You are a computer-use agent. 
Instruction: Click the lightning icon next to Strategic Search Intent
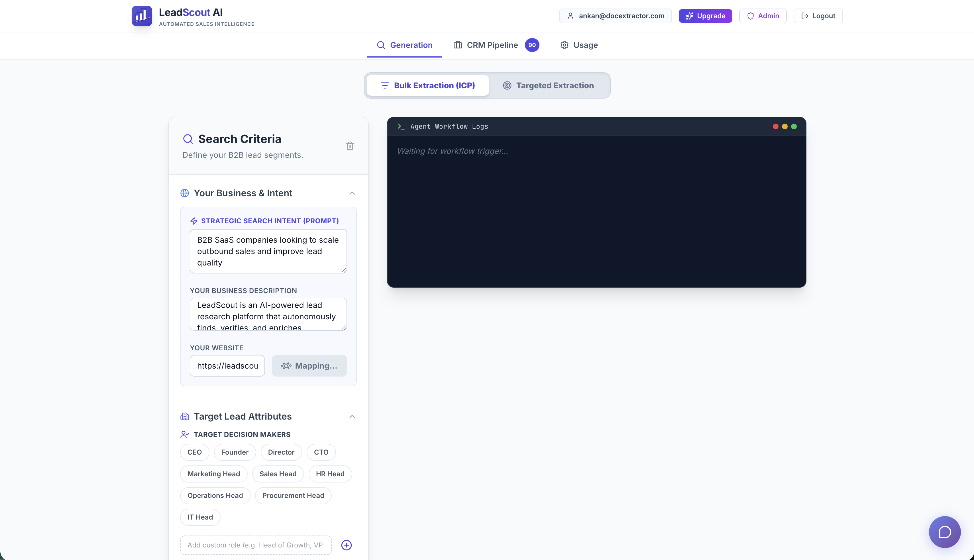[x=193, y=221]
